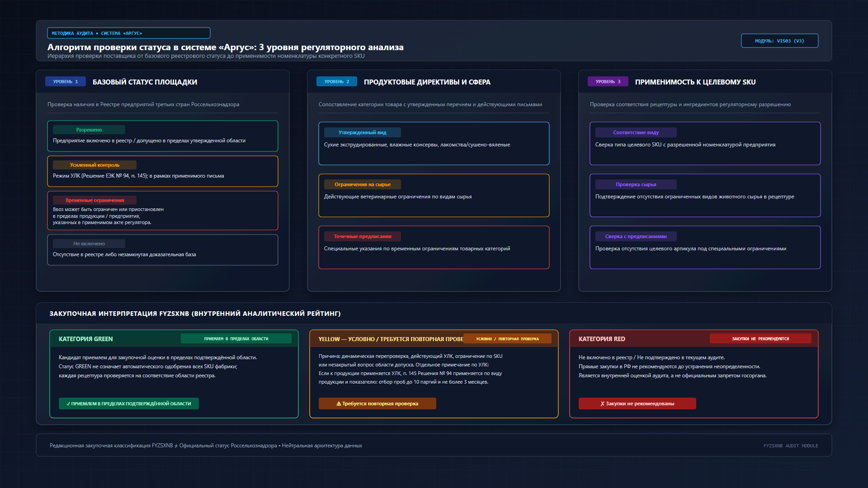Select the «Сверка с предписаниями» card label

click(636, 236)
